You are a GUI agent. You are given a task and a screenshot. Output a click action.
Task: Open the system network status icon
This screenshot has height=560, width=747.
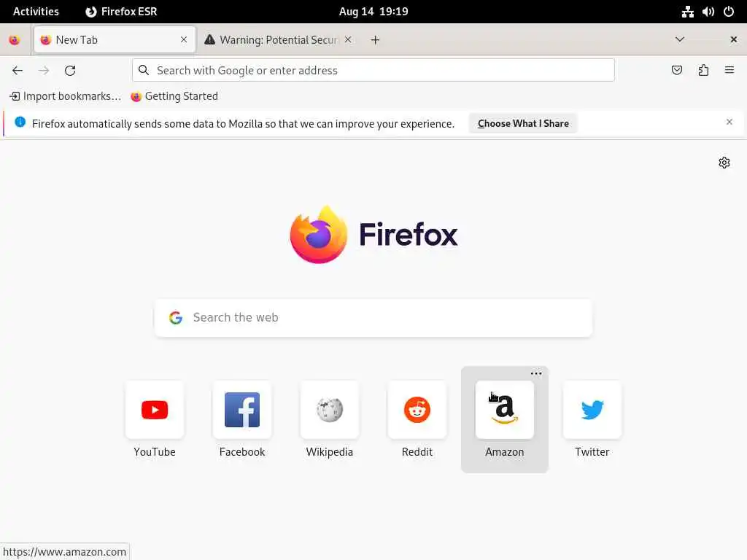(687, 12)
